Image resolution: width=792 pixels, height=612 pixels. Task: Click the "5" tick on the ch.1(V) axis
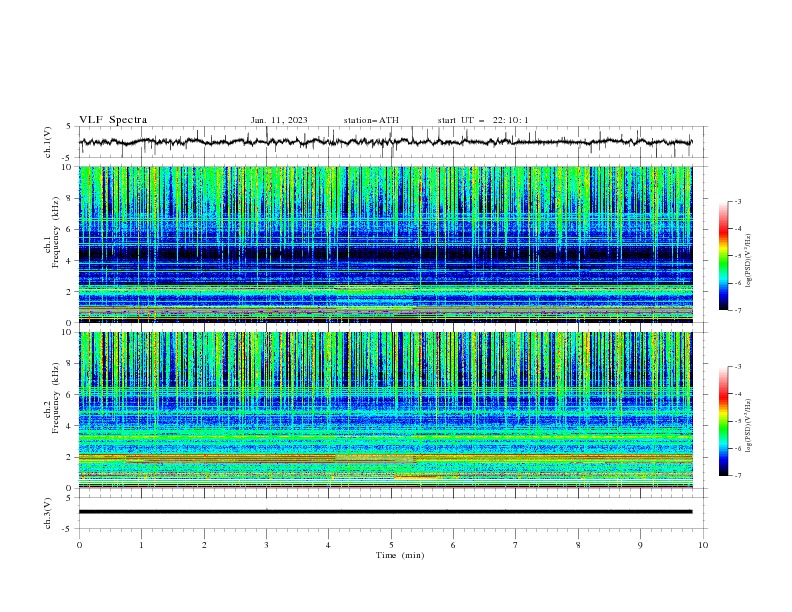coord(69,127)
